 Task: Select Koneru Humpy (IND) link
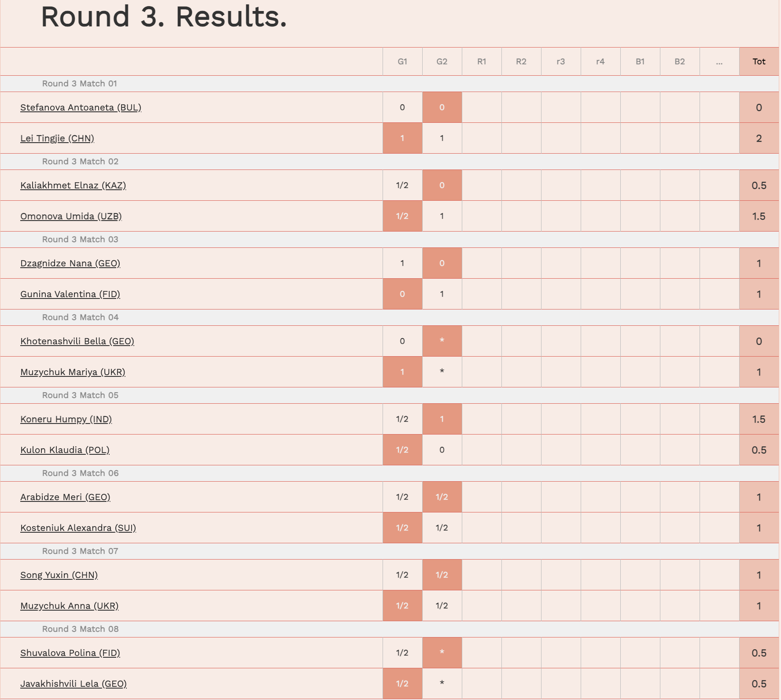(66, 419)
